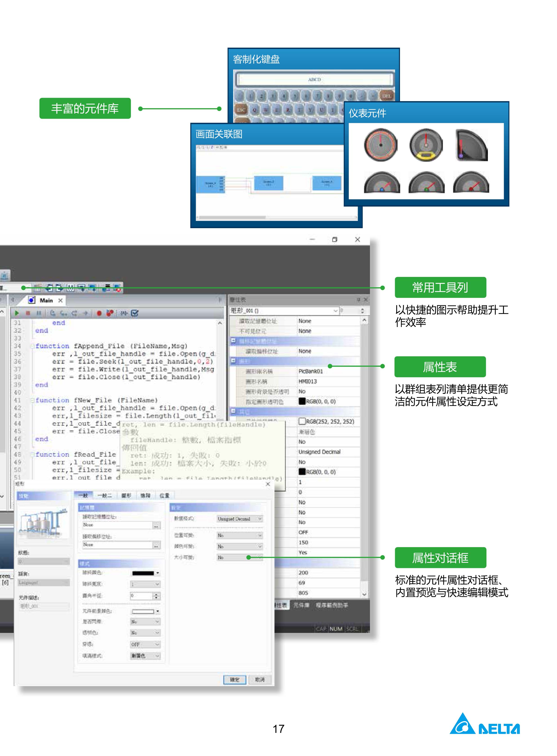Click the variable watch icon beside checkmark

(124, 313)
